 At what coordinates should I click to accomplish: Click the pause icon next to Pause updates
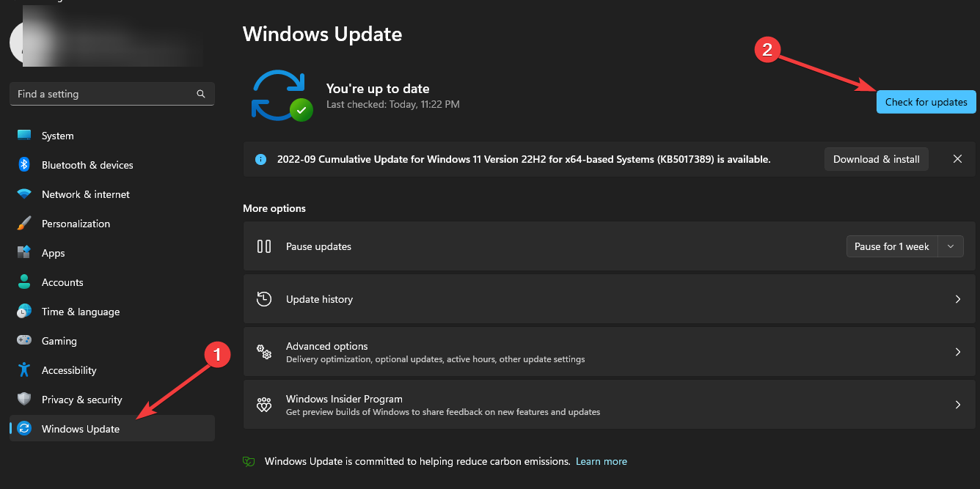264,246
